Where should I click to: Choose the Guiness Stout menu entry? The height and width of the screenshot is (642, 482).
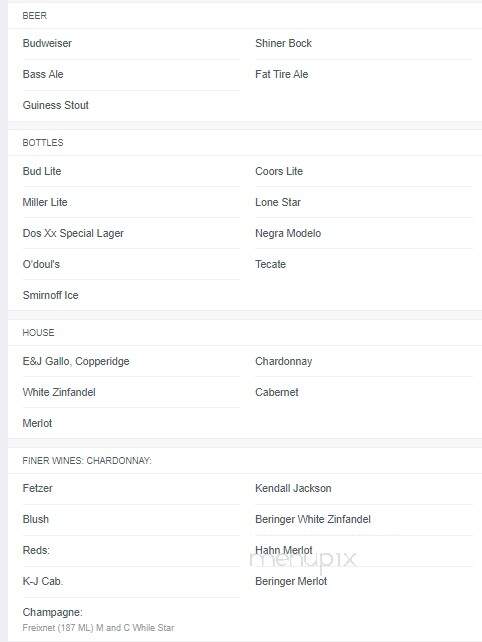click(x=56, y=105)
